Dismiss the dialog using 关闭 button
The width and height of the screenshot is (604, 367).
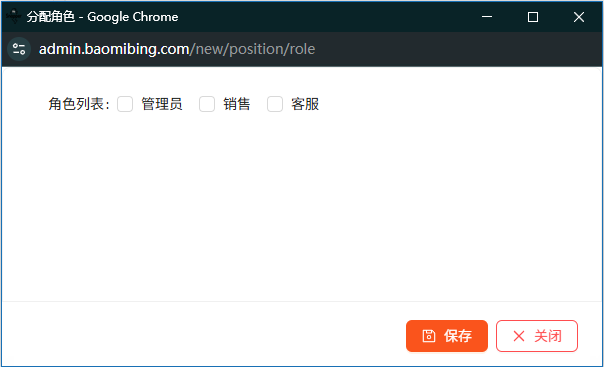[537, 336]
